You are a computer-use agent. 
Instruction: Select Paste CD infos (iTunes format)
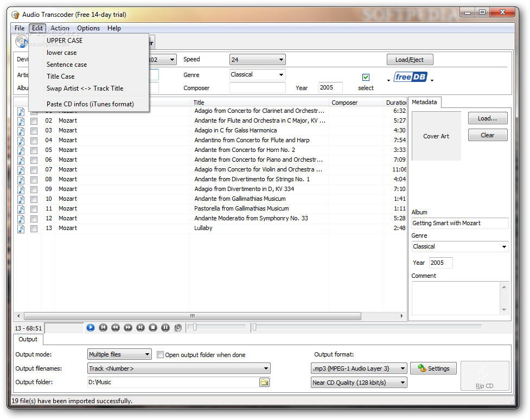point(89,104)
